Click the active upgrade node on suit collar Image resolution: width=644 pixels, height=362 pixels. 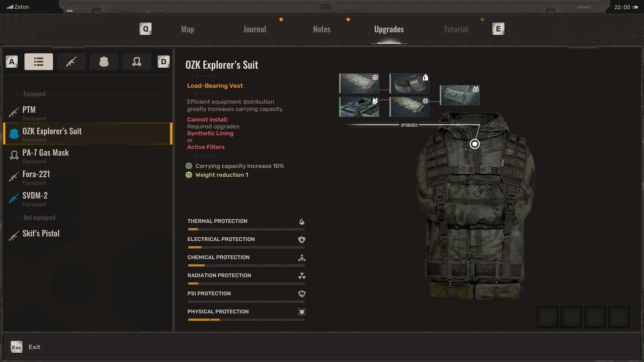click(x=475, y=144)
